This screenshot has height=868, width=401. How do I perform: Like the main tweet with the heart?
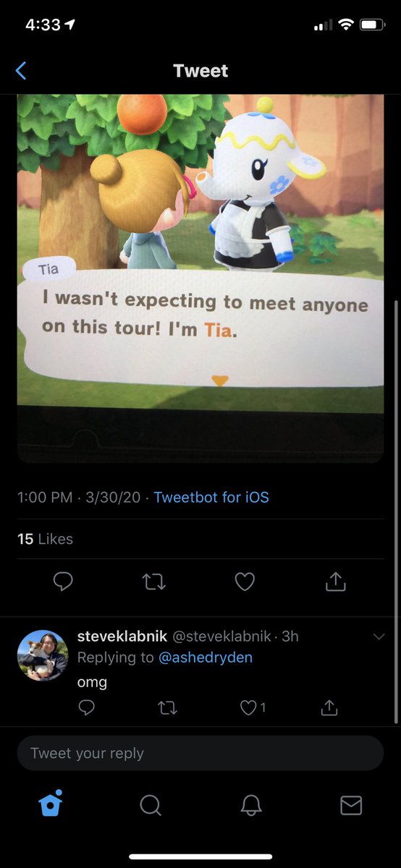[245, 582]
